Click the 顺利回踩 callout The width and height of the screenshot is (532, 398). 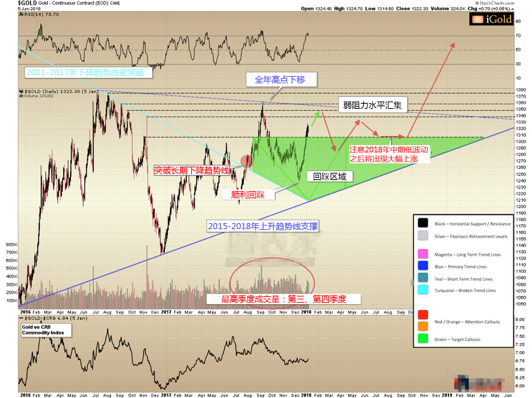(248, 195)
